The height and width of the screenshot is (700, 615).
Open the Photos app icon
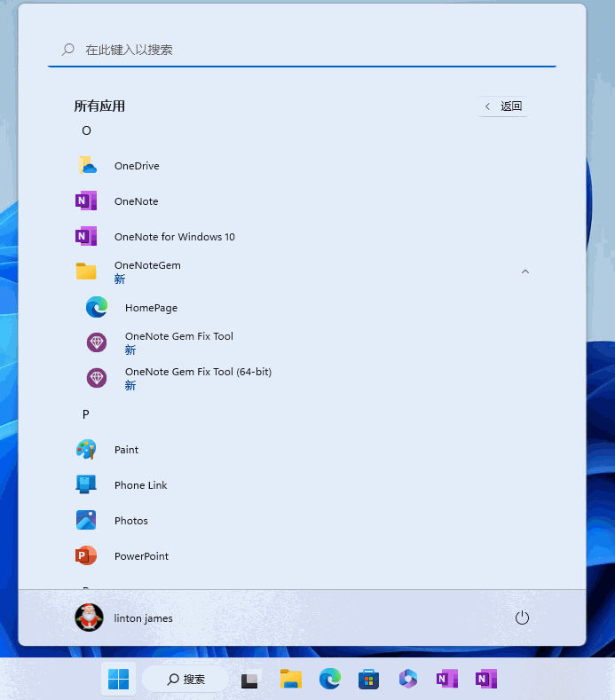pos(86,520)
